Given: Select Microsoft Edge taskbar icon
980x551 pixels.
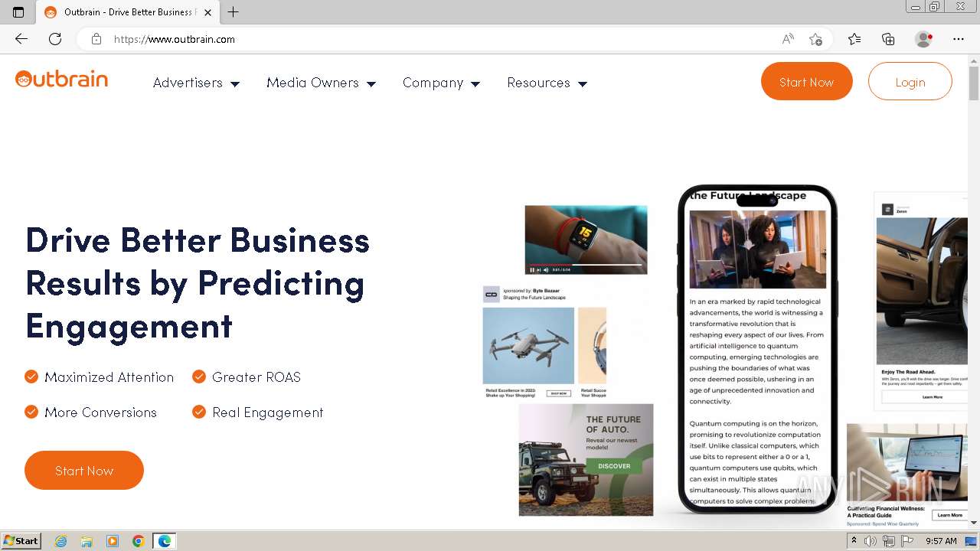Looking at the screenshot, I should [x=165, y=541].
